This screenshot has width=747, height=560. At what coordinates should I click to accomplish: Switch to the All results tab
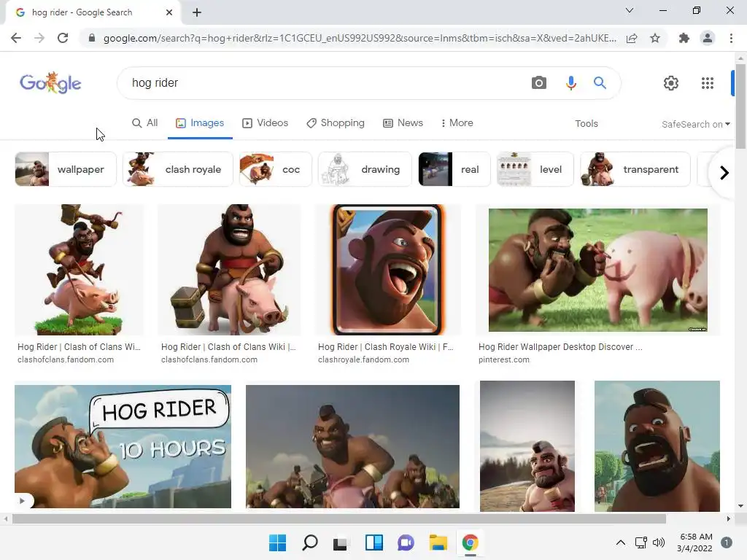click(145, 122)
